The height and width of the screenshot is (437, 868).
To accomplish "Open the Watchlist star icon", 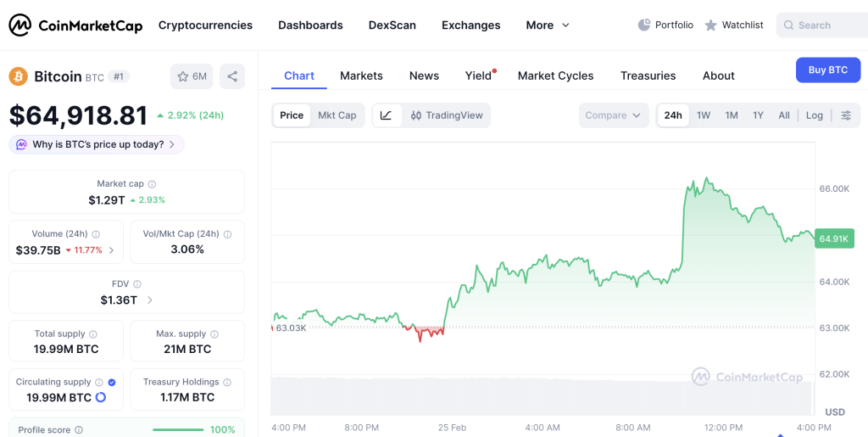I will (711, 25).
